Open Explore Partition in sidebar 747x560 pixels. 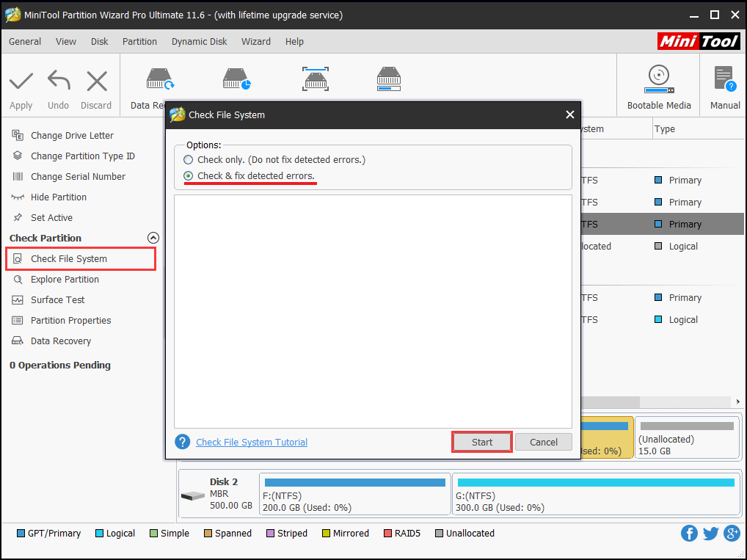pyautogui.click(x=65, y=280)
